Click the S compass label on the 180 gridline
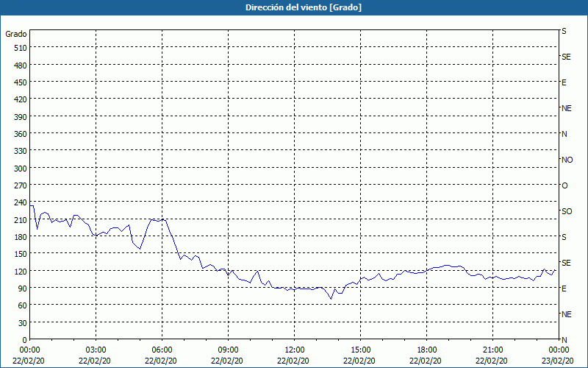Image resolution: width=588 pixels, height=368 pixels. (x=564, y=237)
